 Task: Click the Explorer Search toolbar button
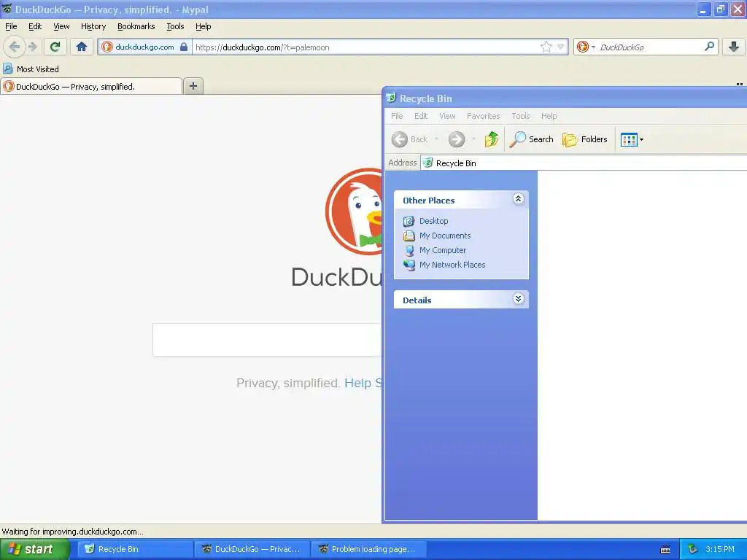click(x=532, y=139)
